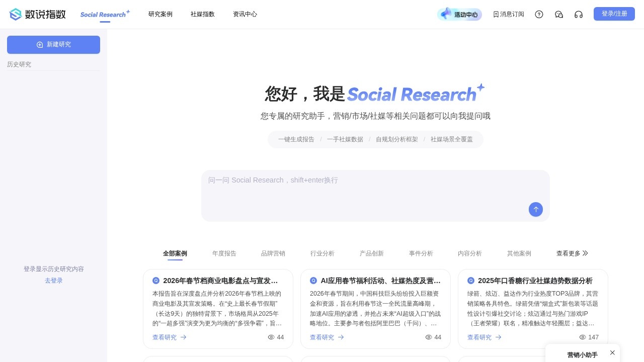Click the blue send arrow in question box
The width and height of the screenshot is (644, 362).
[536, 210]
